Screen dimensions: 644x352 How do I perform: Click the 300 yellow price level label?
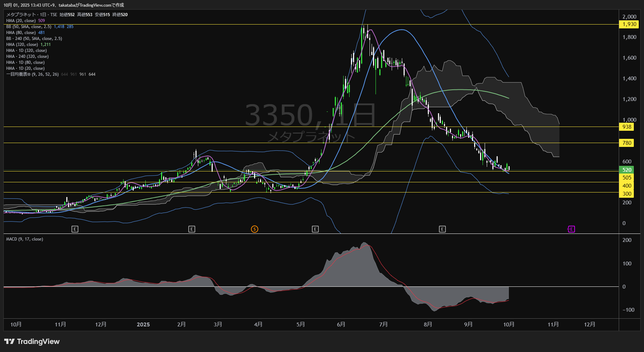click(x=627, y=194)
